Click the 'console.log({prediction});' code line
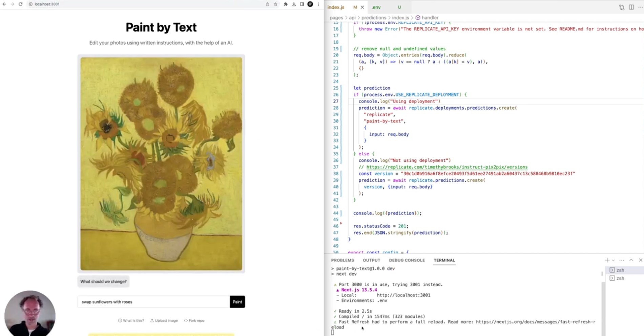644x336 pixels. point(388,213)
